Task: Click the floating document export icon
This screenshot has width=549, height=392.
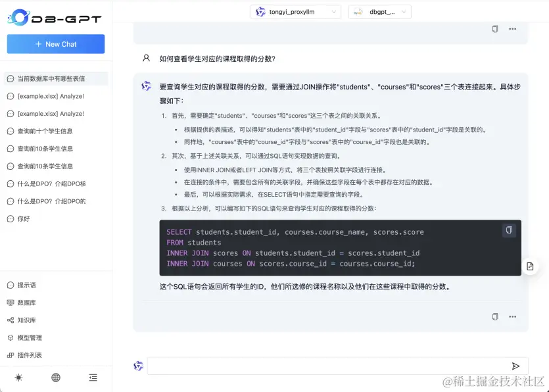Action: point(530,265)
